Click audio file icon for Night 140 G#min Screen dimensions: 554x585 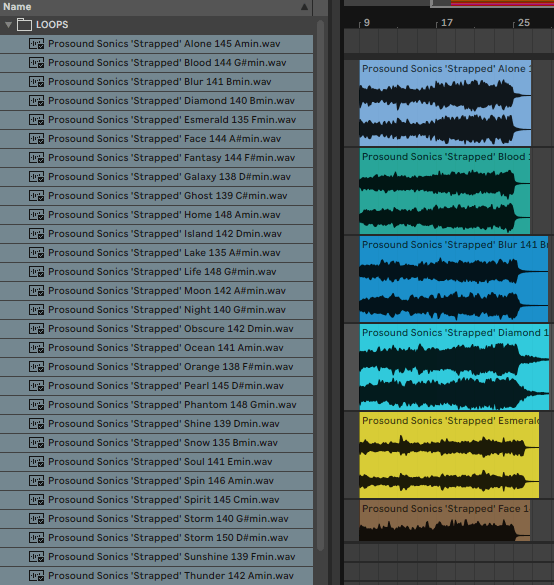(37, 310)
